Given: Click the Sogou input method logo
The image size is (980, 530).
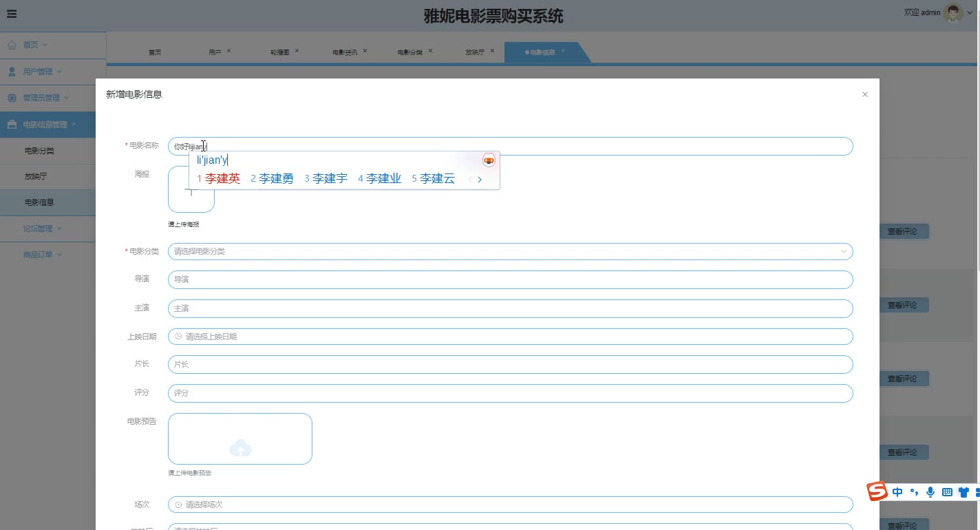Looking at the screenshot, I should tap(877, 491).
